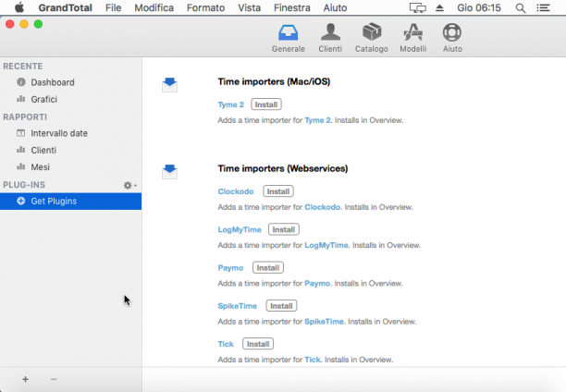
Task: Follow Clockodo link in description text
Action: coord(323,207)
